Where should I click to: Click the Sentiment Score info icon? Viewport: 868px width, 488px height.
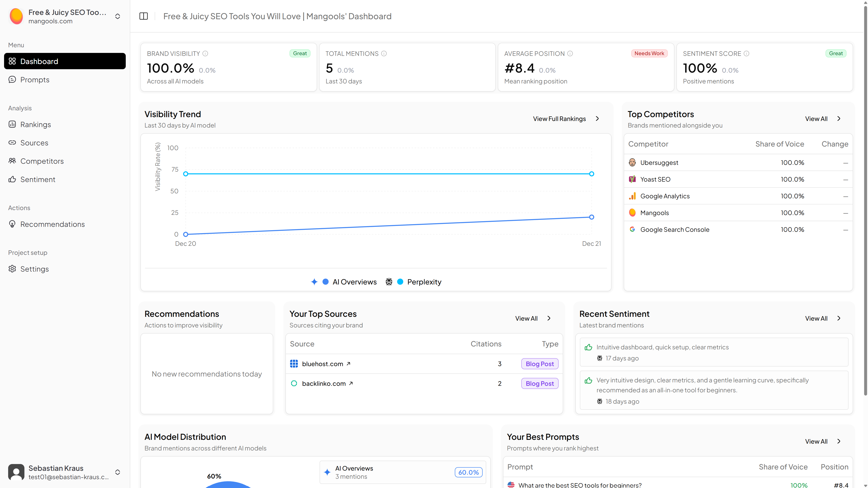(746, 54)
